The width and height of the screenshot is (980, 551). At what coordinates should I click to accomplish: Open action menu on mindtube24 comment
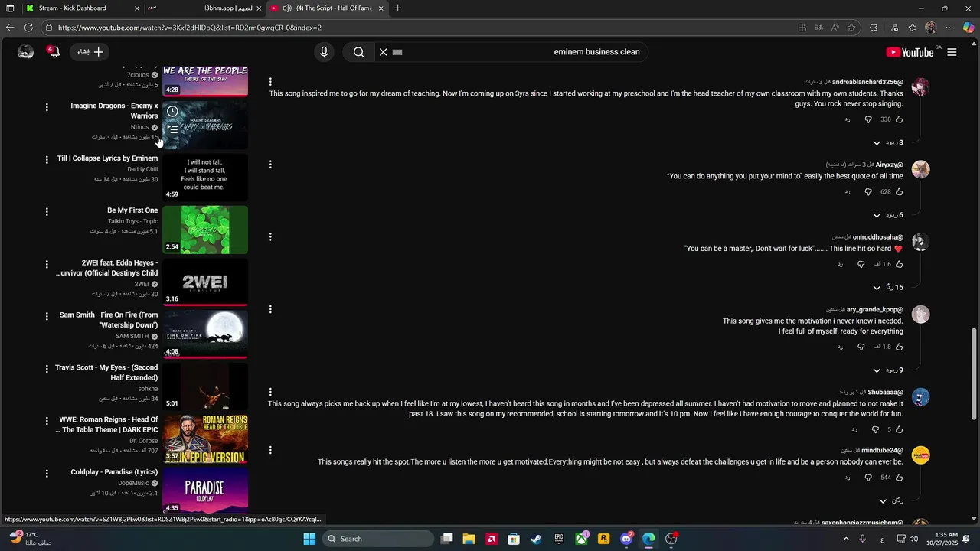coord(270,450)
